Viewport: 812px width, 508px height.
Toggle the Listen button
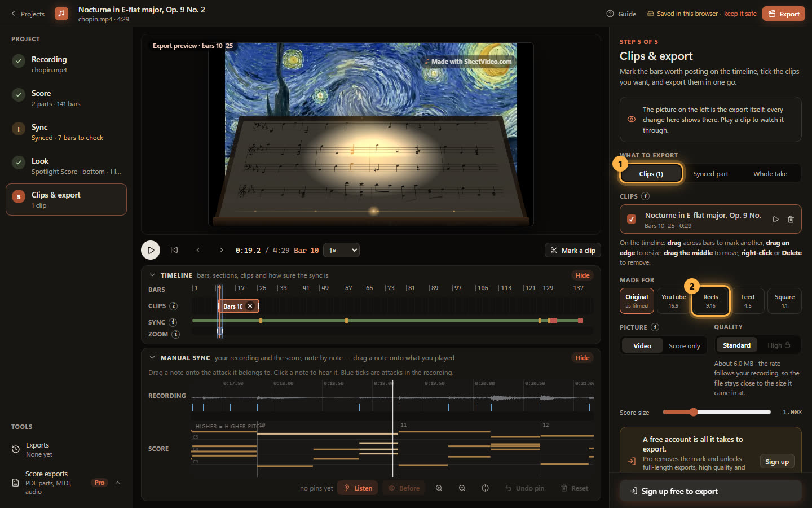click(x=358, y=488)
